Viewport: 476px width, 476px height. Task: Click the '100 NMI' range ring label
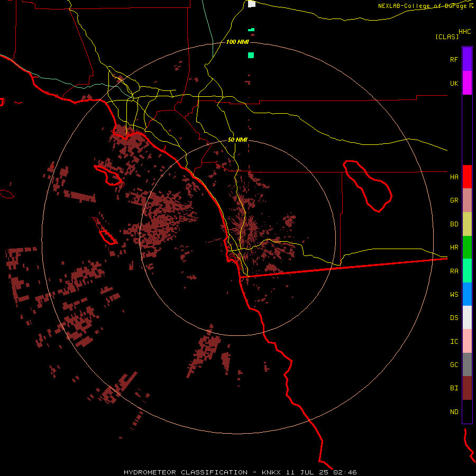237,42
